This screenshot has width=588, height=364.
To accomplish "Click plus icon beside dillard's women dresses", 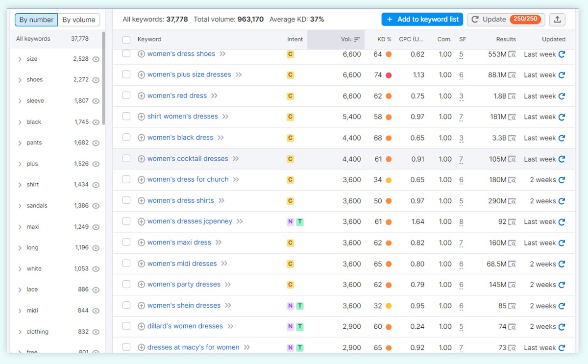I will [141, 327].
